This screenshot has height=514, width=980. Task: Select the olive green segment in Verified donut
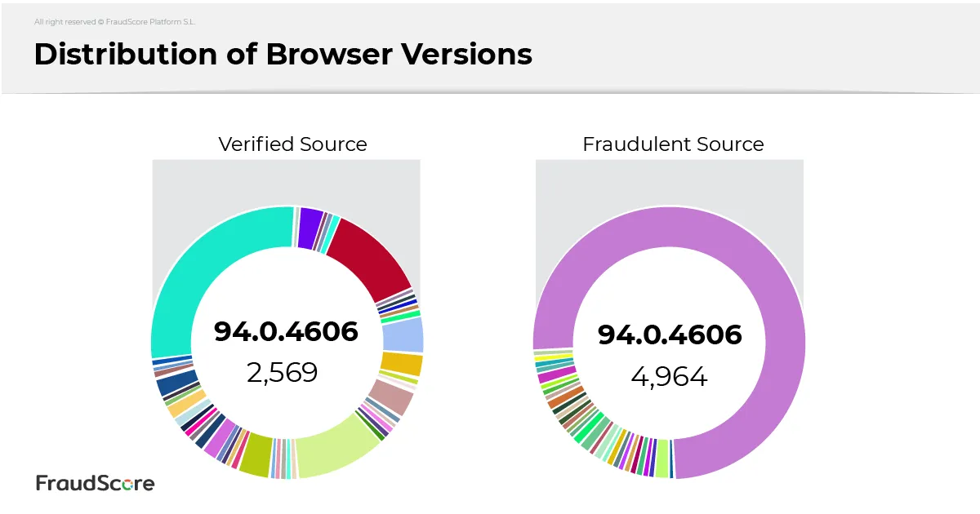point(256,454)
